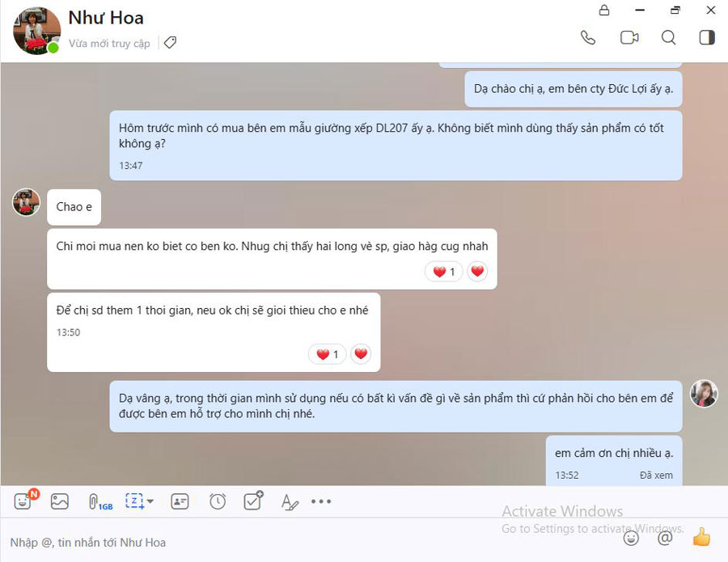Start a voice call with Như Hoa
728x562 pixels.
click(x=588, y=37)
